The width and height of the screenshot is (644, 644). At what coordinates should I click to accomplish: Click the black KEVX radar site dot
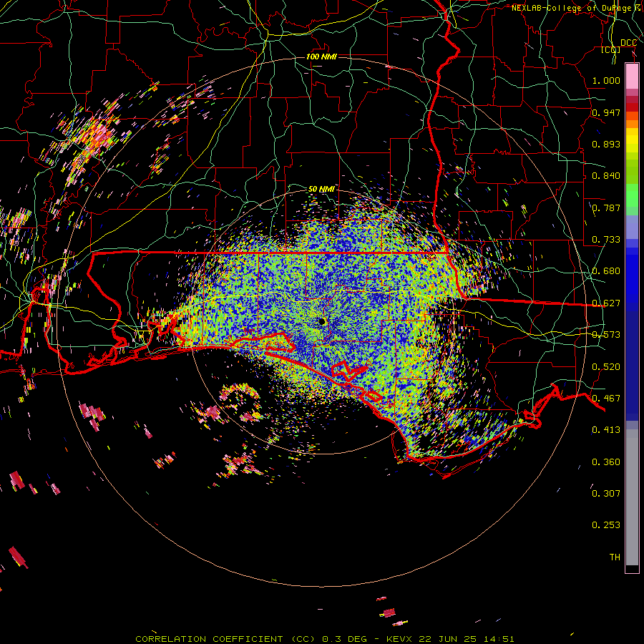pos(322,321)
